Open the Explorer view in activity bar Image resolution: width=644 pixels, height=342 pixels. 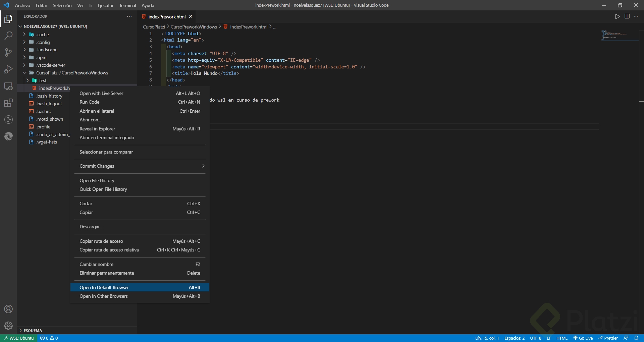[x=8, y=19]
